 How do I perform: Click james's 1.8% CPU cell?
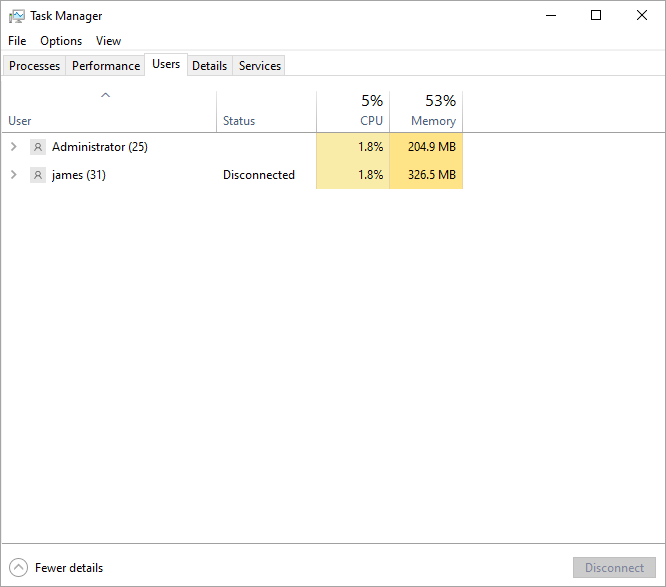(353, 175)
